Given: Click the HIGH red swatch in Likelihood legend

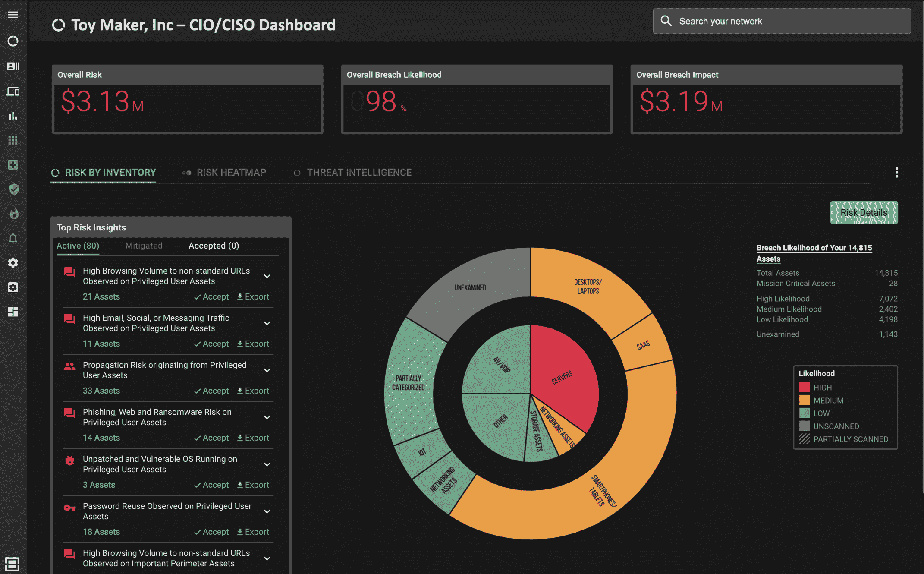Looking at the screenshot, I should tap(805, 387).
